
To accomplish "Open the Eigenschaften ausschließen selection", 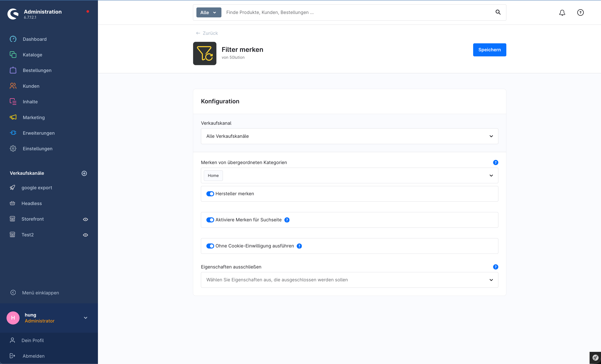I will coord(349,280).
